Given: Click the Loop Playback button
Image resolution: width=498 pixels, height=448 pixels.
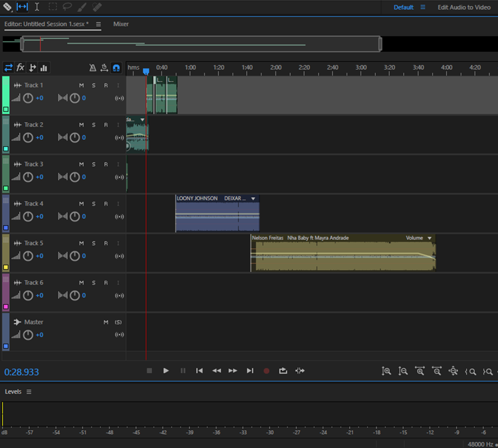Looking at the screenshot, I should click(283, 371).
